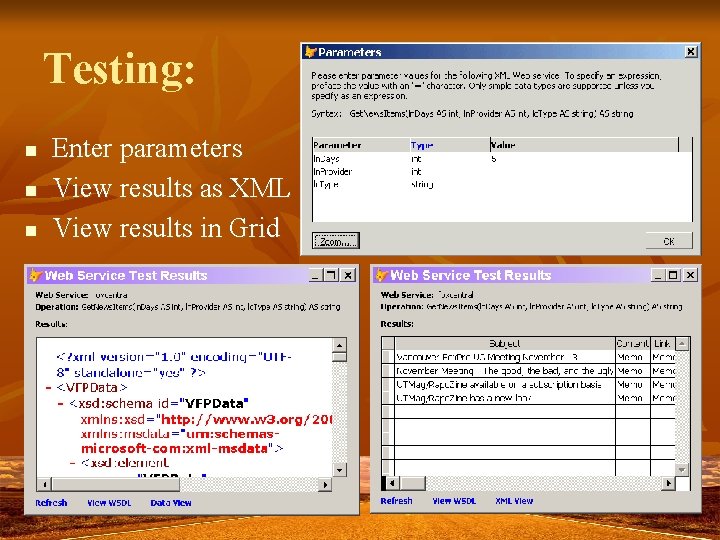Click the Refresh link in XML results window
The image size is (720, 540).
click(51, 503)
